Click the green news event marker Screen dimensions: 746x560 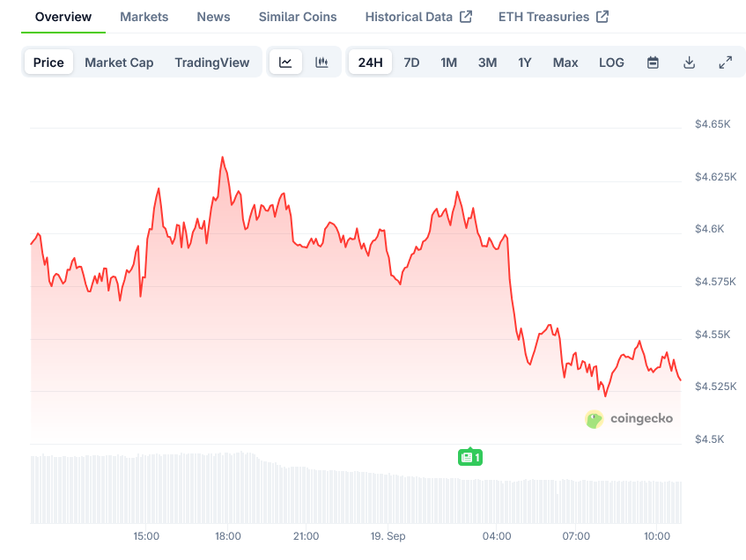tap(469, 457)
